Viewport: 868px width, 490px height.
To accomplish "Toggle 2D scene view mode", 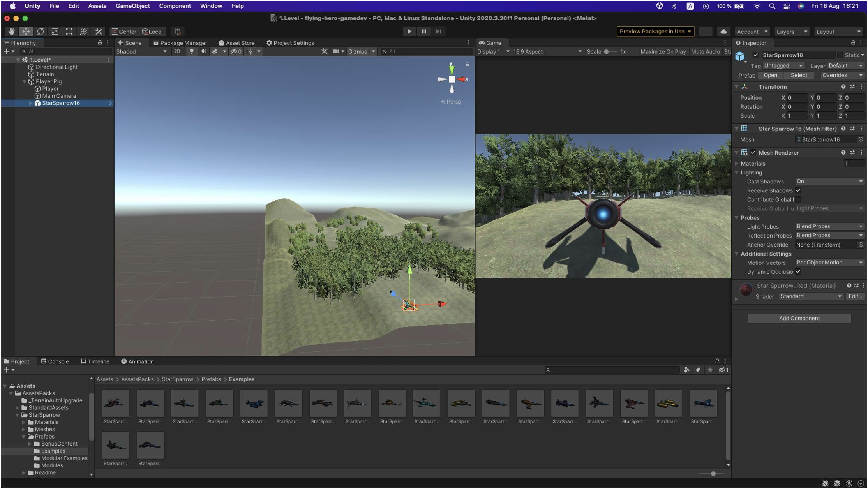I will click(177, 51).
